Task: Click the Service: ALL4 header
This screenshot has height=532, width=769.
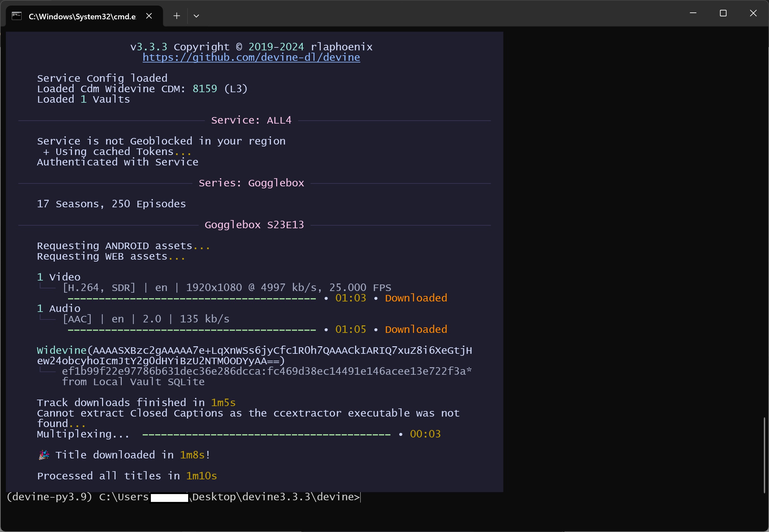Action: click(251, 120)
